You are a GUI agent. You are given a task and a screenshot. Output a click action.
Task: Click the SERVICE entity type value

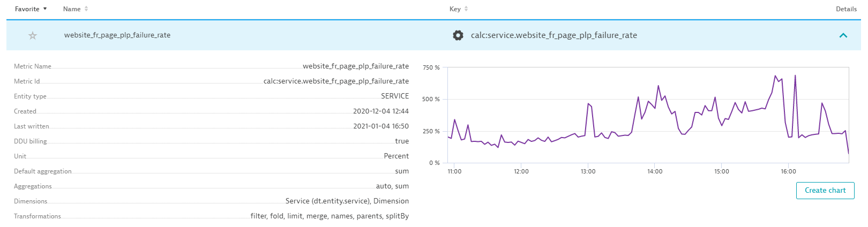(395, 96)
